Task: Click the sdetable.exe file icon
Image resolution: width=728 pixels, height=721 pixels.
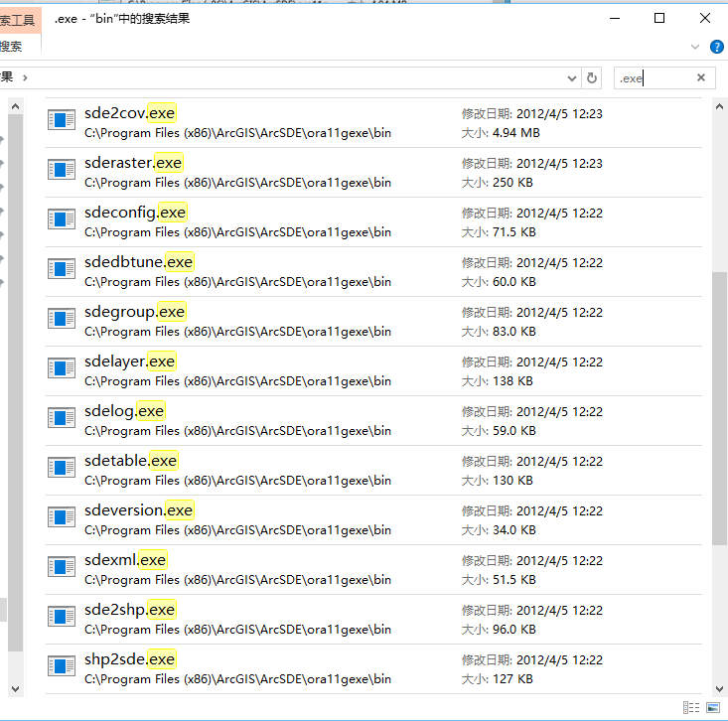Action: pos(62,468)
